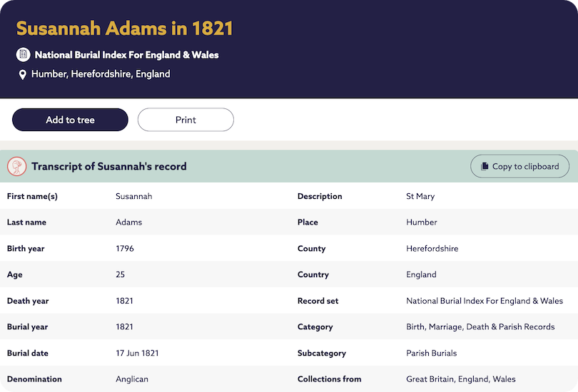Click the Parish Burials subcategory value
578x392 pixels.
[x=432, y=353]
